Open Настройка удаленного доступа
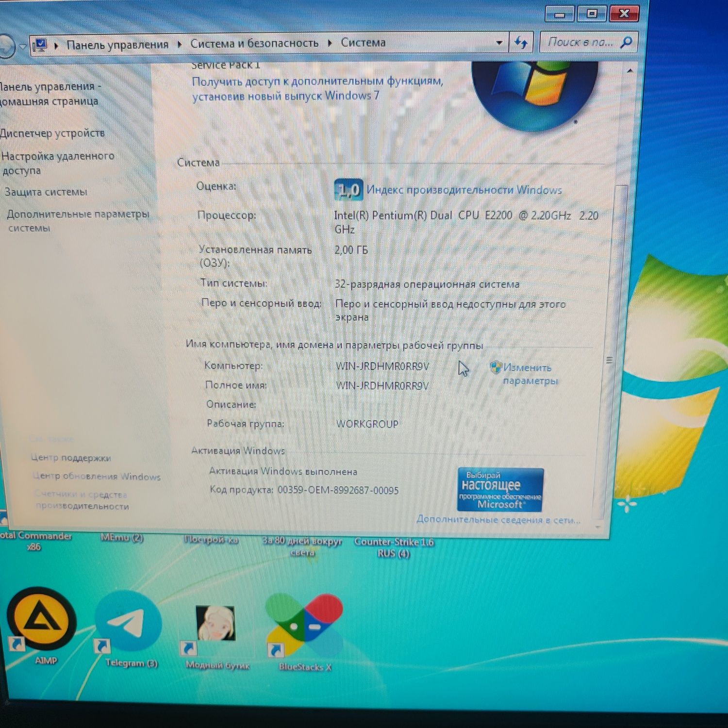The height and width of the screenshot is (728, 728). (x=58, y=163)
